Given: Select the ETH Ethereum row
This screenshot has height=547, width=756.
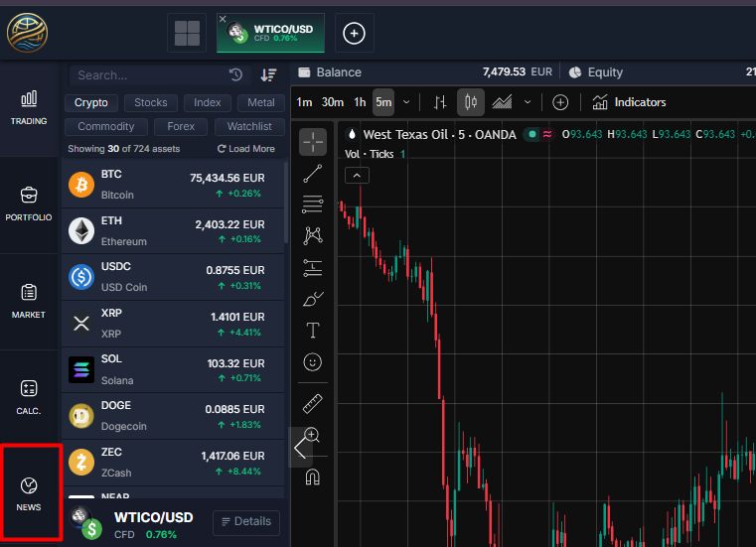Looking at the screenshot, I should 173,231.
